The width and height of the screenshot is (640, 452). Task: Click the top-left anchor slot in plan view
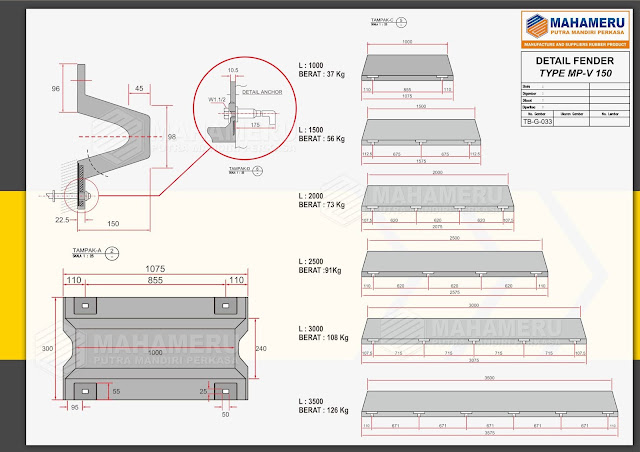click(x=86, y=304)
